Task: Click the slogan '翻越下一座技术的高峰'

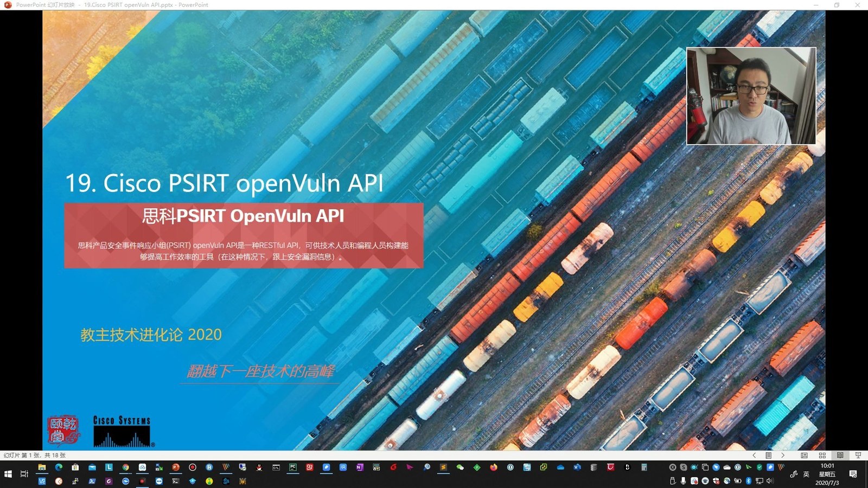Action: pos(260,371)
